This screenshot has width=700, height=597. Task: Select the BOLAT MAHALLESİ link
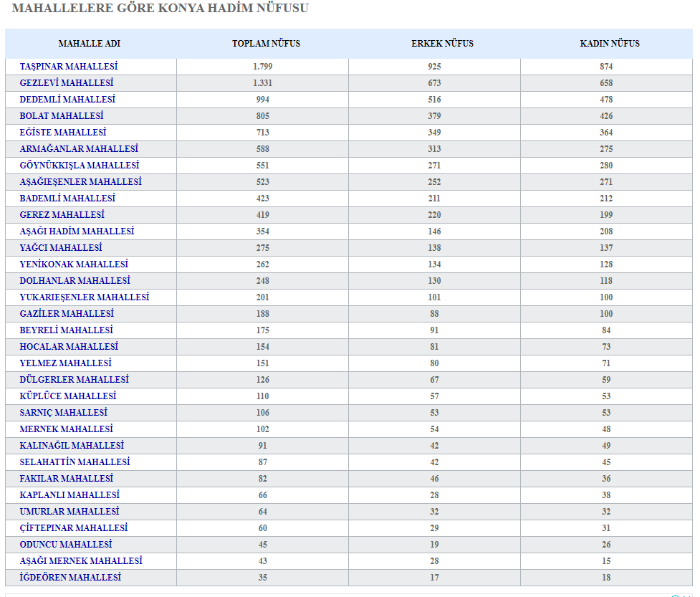[62, 116]
